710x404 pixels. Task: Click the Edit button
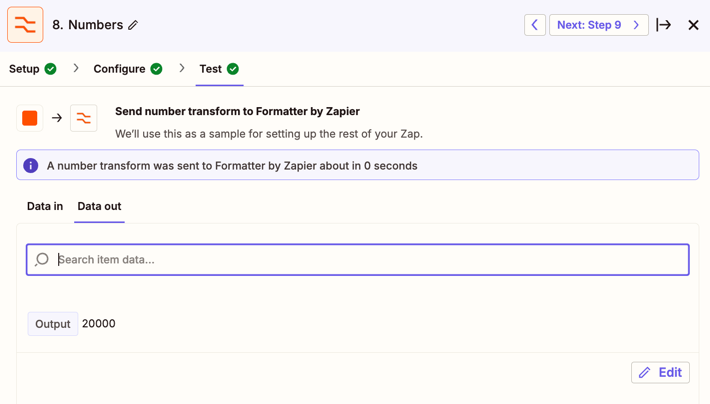(x=660, y=372)
